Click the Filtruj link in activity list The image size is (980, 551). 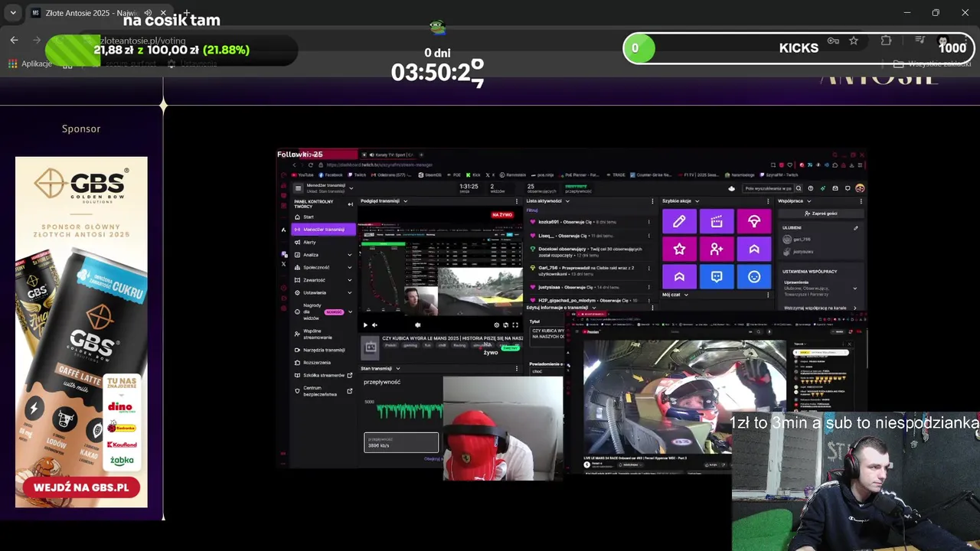pos(532,210)
